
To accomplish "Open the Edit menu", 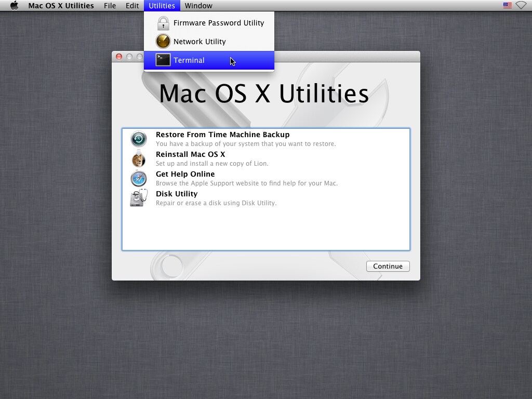I will pos(132,5).
